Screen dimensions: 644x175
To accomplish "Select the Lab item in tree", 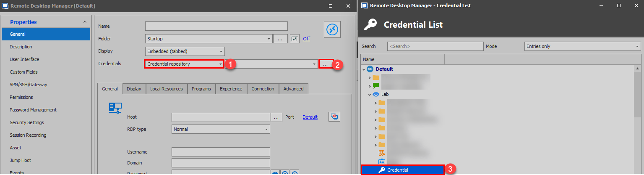I will click(x=385, y=94).
